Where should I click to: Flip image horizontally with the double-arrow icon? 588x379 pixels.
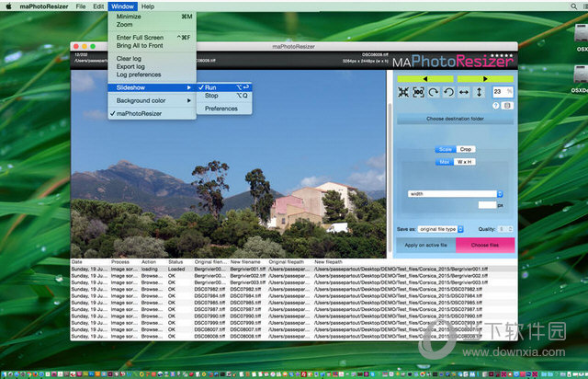[464, 92]
